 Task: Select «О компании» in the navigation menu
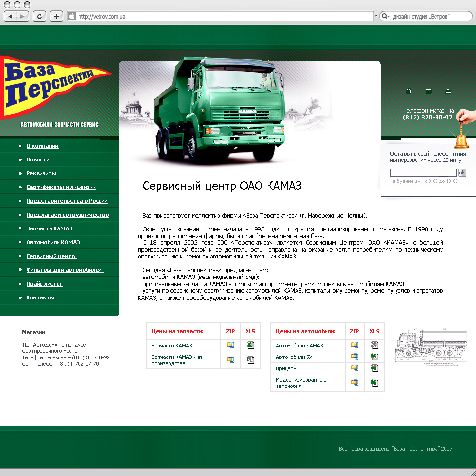42,146
